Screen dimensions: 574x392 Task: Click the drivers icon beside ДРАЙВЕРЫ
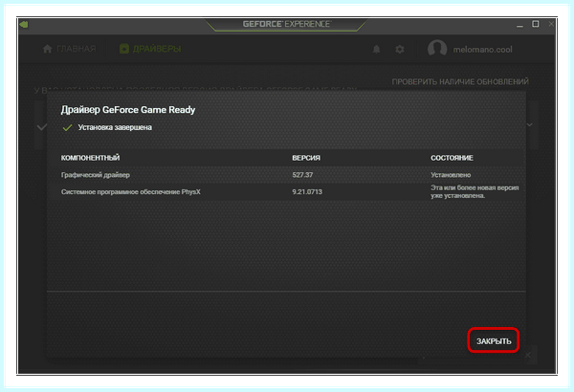point(124,49)
